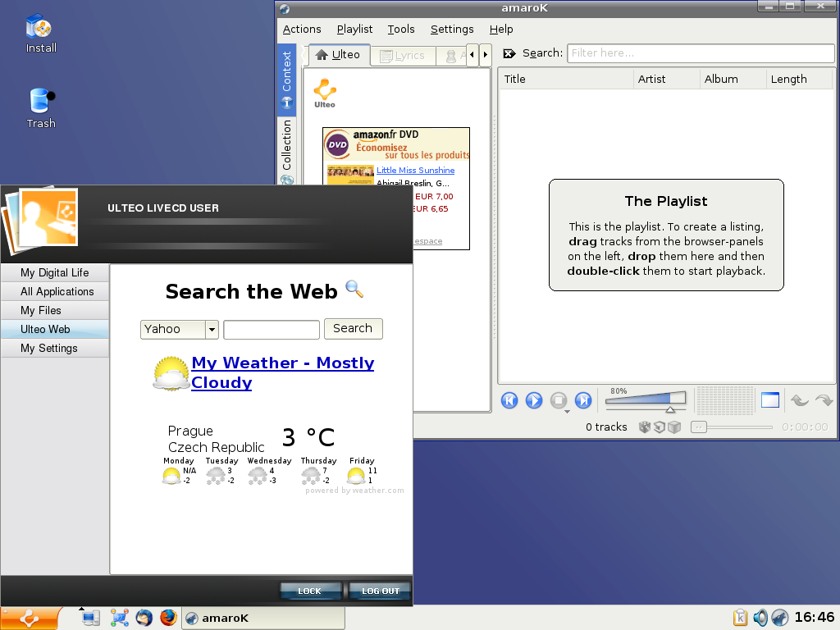This screenshot has height=630, width=840.
Task: Open the stop button's small dropdown arrow
Action: click(x=567, y=412)
